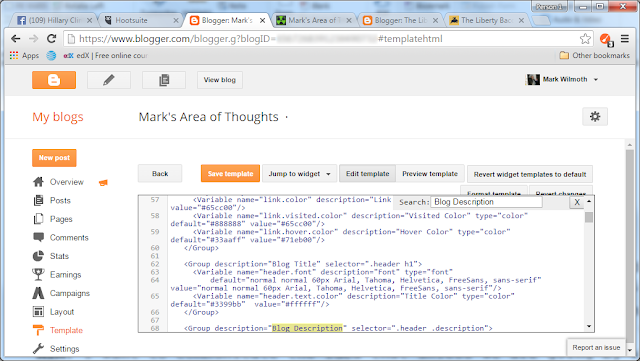Viewport: 640px width, 361px height.
Task: Click the Stats pie chart icon
Action: tap(38, 256)
